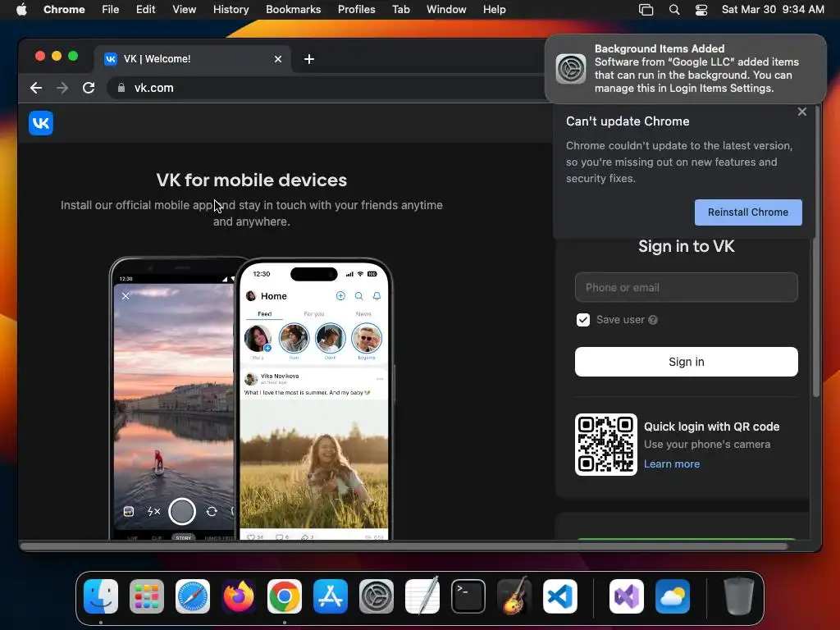Open the Bookmarks menu
Viewport: 840px width, 630px height.
(293, 10)
